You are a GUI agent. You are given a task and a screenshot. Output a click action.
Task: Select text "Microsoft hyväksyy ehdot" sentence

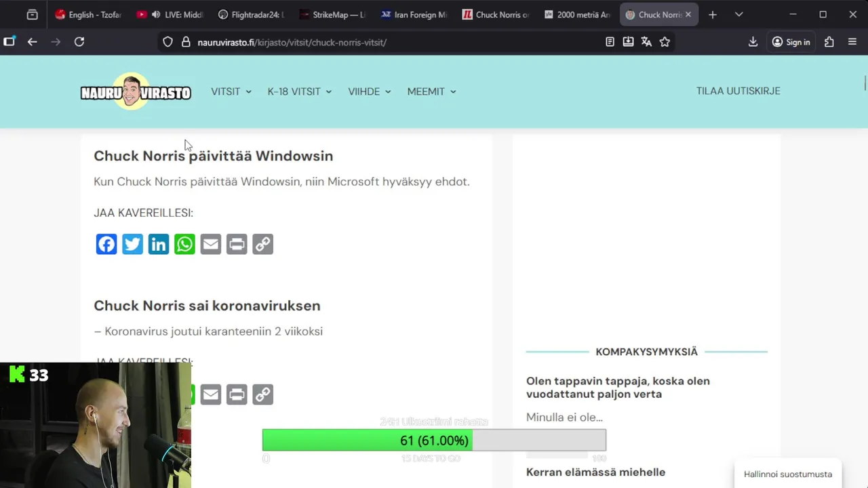398,182
